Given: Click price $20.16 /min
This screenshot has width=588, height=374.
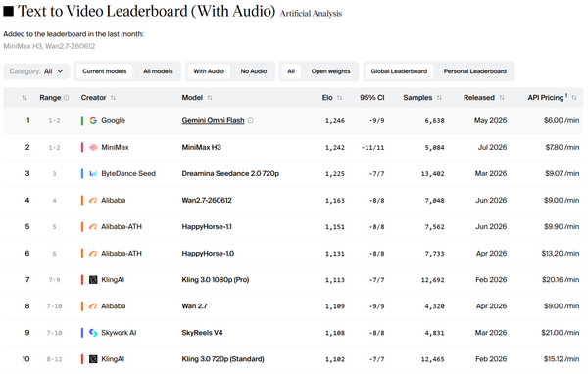Looking at the screenshot, I should click(x=561, y=280).
